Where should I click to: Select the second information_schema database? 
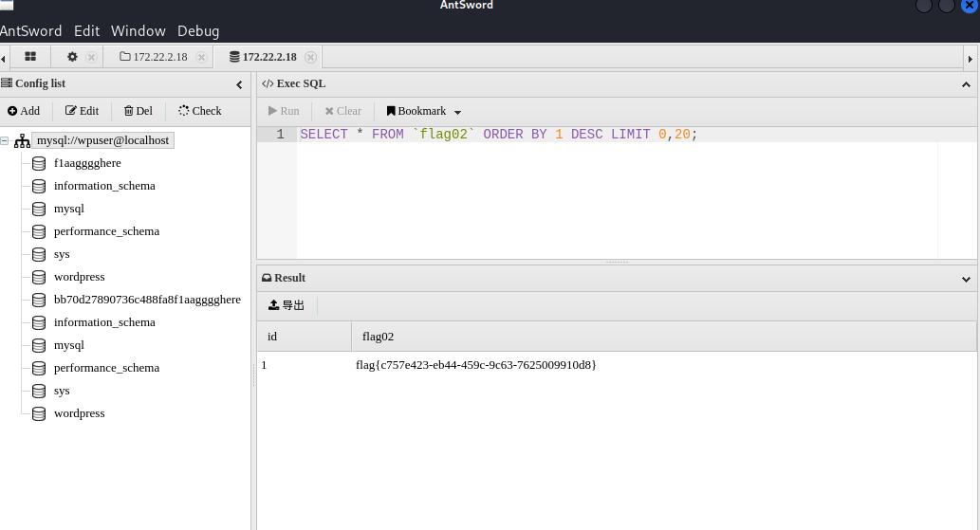coord(104,322)
